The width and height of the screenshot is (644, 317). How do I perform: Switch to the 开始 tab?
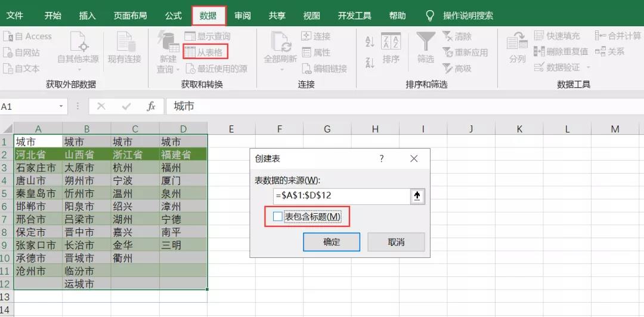tap(52, 16)
